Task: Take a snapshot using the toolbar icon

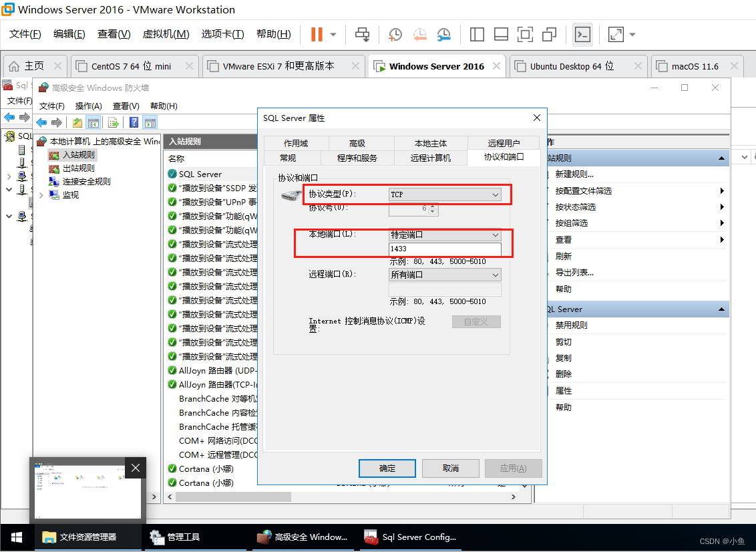Action: pos(395,34)
